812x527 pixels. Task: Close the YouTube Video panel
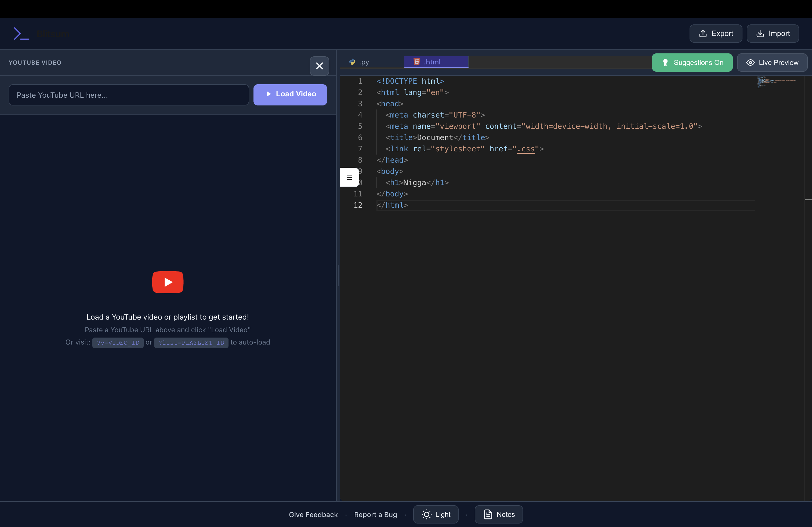click(x=319, y=66)
